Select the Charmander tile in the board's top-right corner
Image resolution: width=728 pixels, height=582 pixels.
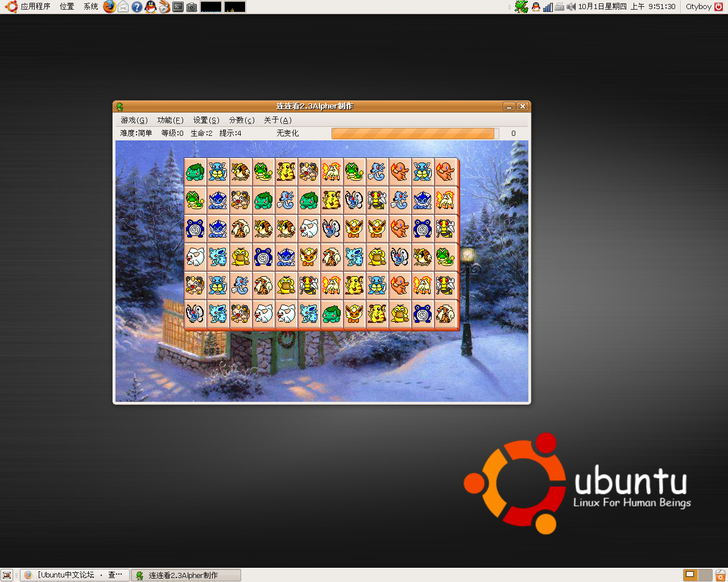445,171
